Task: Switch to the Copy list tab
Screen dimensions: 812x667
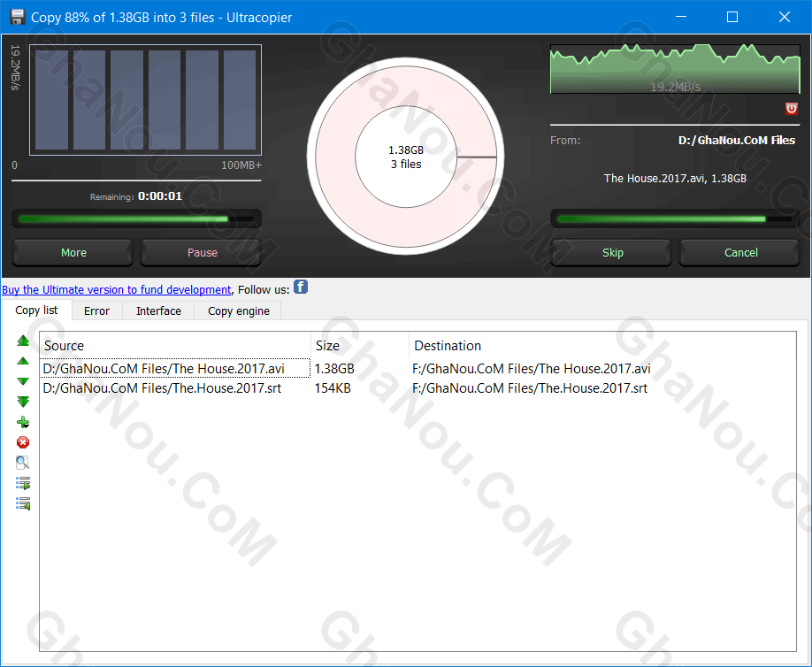Action: 36,310
